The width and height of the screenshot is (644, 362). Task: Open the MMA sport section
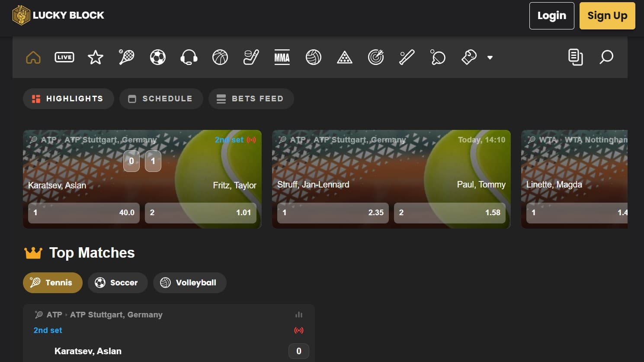pyautogui.click(x=282, y=57)
